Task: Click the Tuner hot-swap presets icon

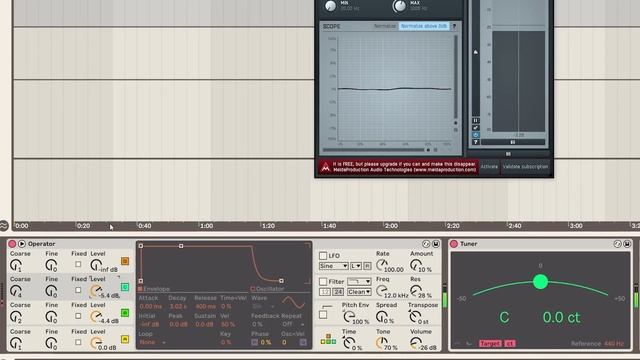Action: pos(618,244)
